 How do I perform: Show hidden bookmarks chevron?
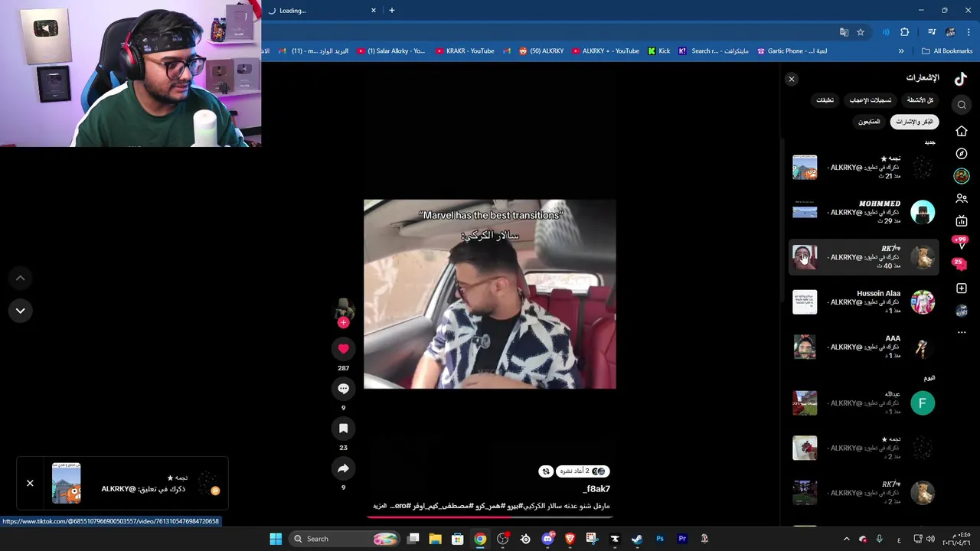click(x=901, y=51)
